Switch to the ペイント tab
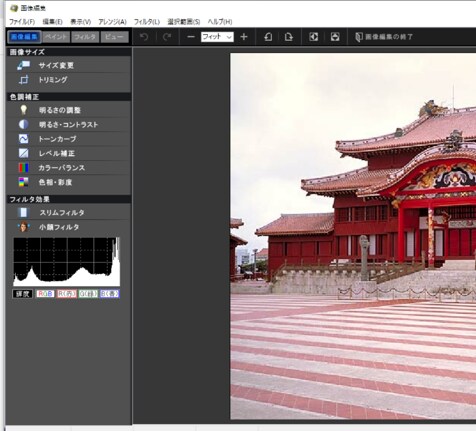476x431 pixels. [56, 37]
